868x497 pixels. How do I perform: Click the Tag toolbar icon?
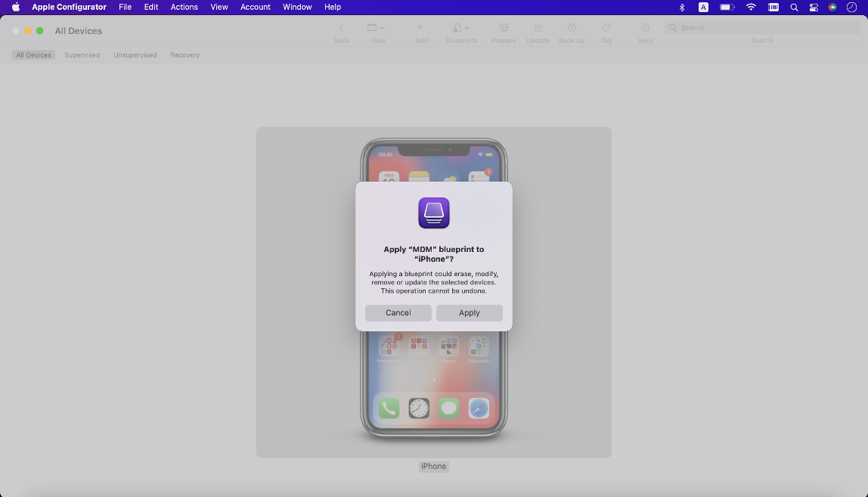(x=606, y=28)
